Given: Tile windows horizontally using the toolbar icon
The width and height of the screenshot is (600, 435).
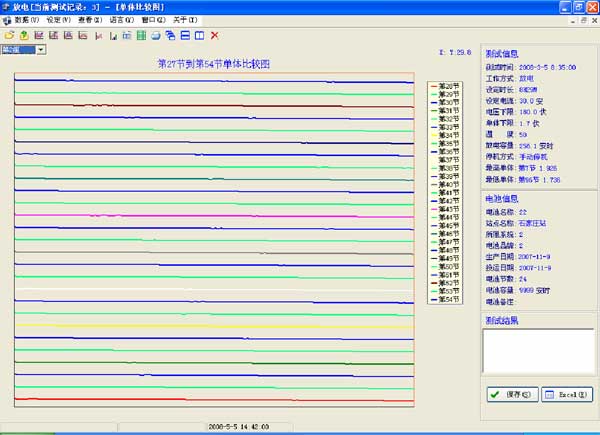Looking at the screenshot, I should tap(185, 36).
